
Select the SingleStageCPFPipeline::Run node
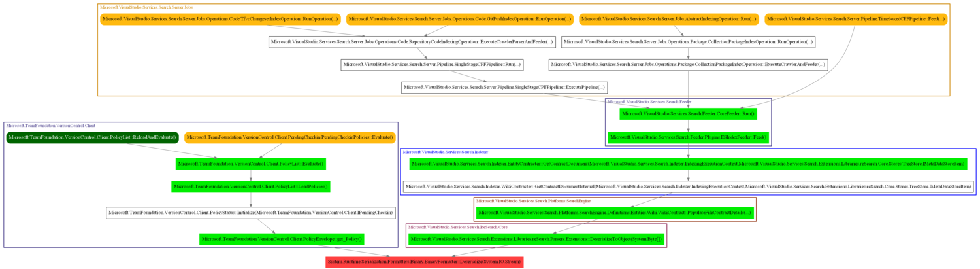pyautogui.click(x=432, y=65)
